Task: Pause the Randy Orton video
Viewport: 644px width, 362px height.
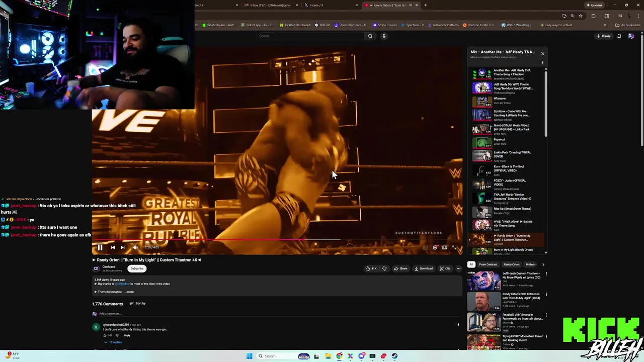Action: (x=100, y=247)
